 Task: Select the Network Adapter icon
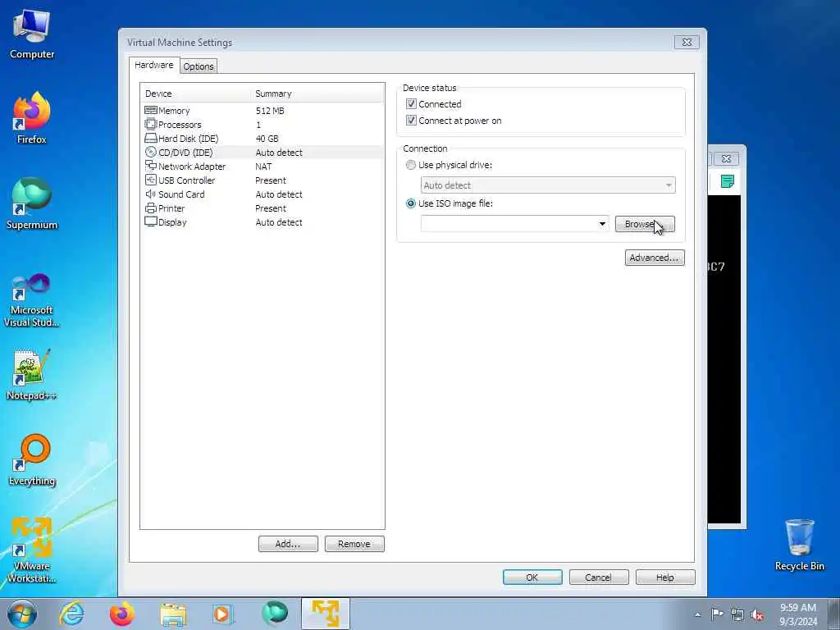[x=151, y=166]
